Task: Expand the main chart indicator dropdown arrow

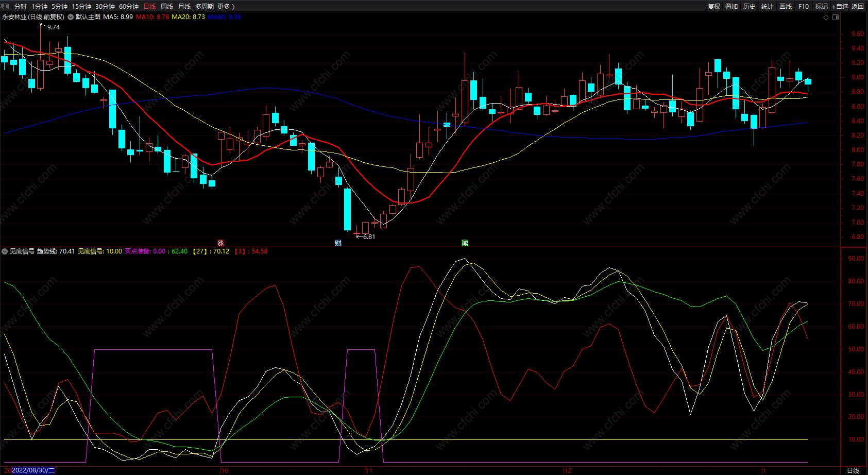Action: tap(71, 17)
